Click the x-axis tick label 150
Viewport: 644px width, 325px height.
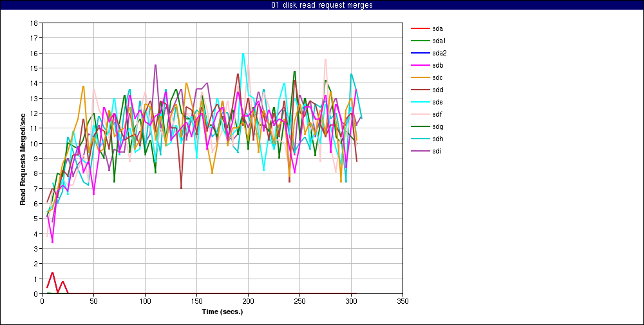coord(196,302)
